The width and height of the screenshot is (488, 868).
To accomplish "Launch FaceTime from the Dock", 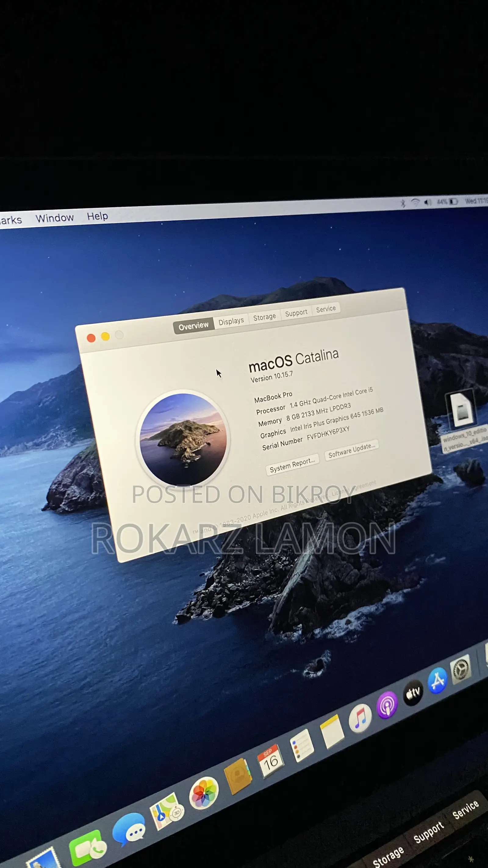I will point(88,849).
